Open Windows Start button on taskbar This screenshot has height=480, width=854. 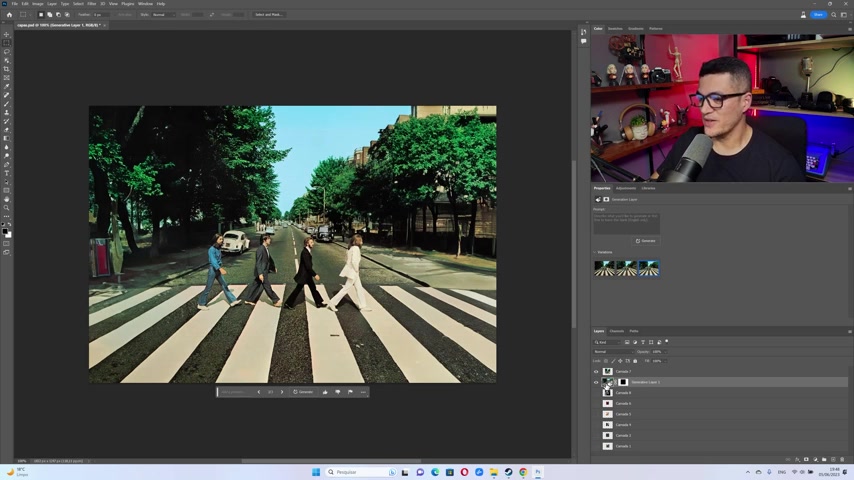pyautogui.click(x=316, y=472)
